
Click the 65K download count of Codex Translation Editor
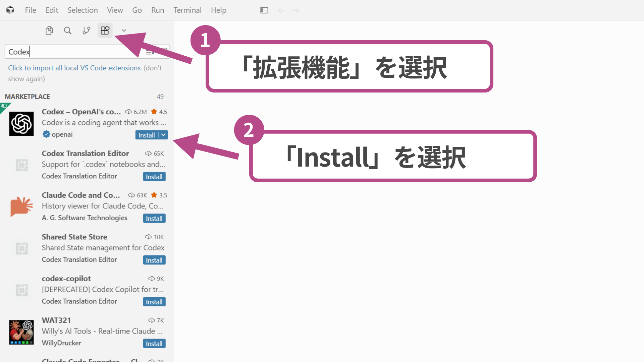154,154
